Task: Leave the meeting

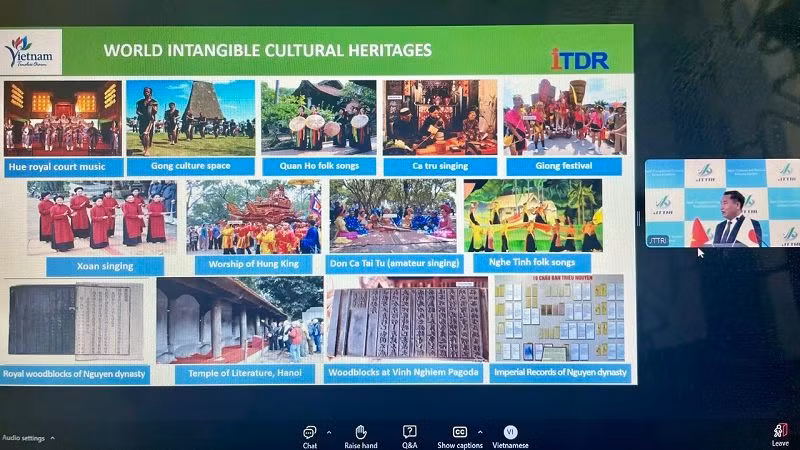Action: pos(780,433)
